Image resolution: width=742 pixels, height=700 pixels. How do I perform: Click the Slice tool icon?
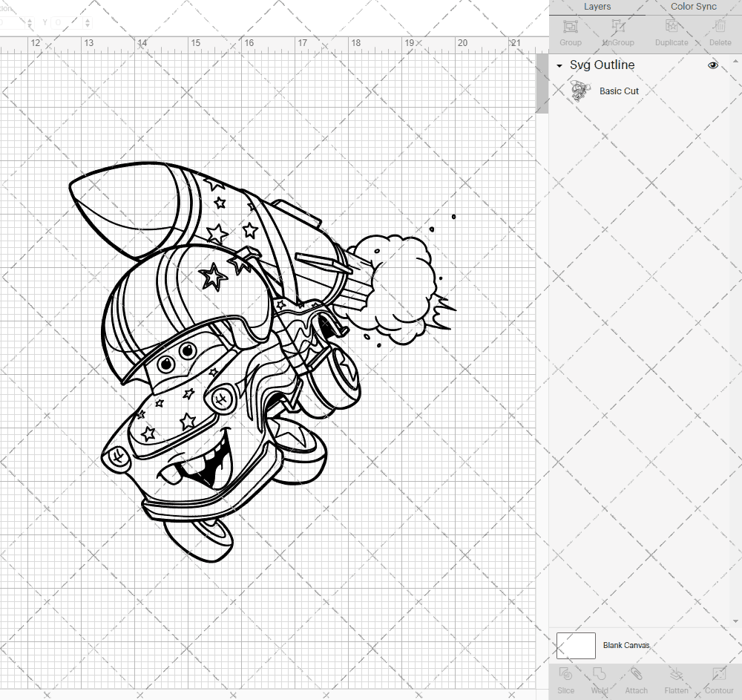(x=565, y=674)
